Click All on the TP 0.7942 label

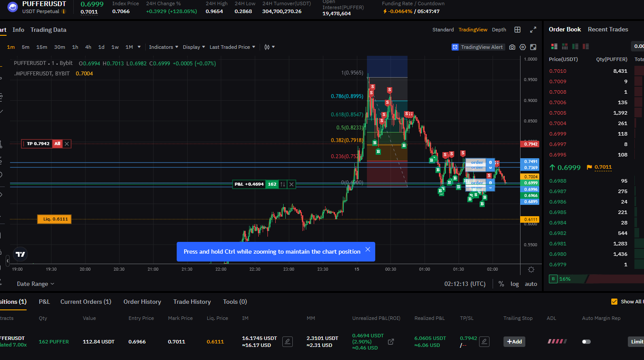(58, 144)
